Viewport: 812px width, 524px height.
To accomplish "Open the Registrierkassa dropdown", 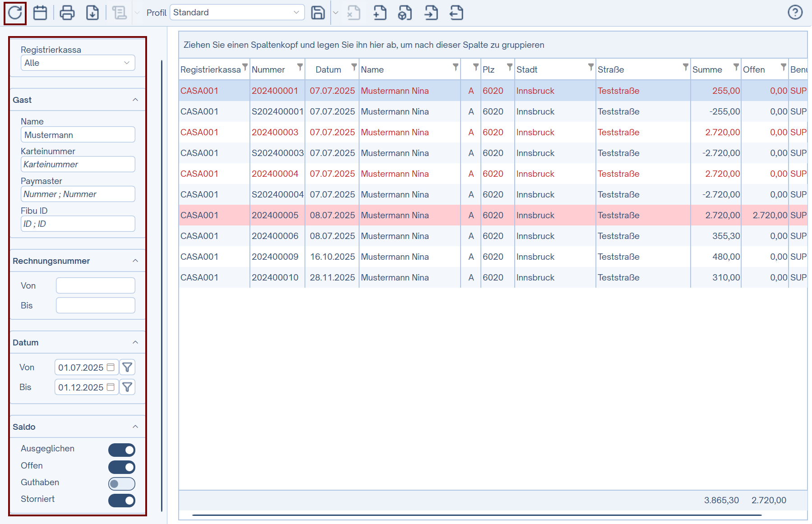I will click(x=78, y=63).
